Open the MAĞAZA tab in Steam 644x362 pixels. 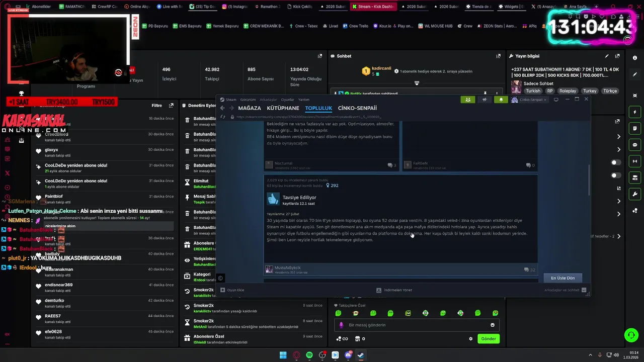tap(250, 108)
